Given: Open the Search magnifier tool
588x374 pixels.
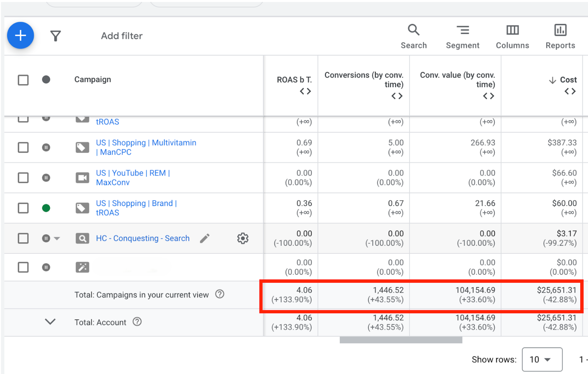Looking at the screenshot, I should [413, 30].
